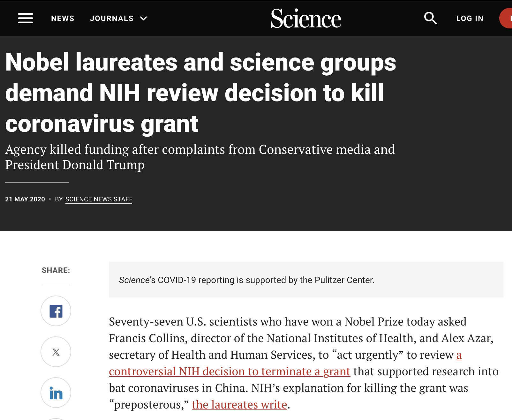Click the SHARE: label
512x420 pixels.
pyautogui.click(x=56, y=270)
